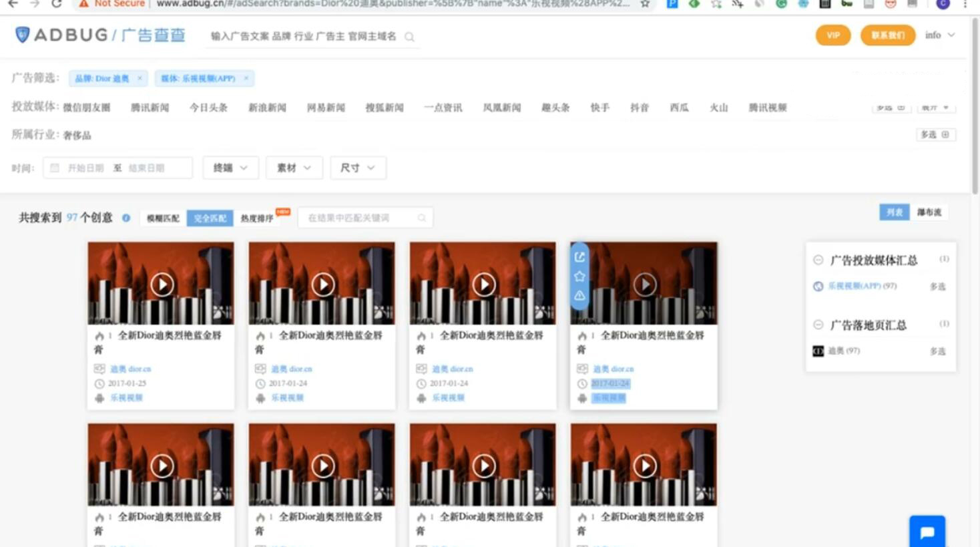This screenshot has width=980, height=547.
Task: Select 今日头条 in media filter row
Action: pos(208,108)
